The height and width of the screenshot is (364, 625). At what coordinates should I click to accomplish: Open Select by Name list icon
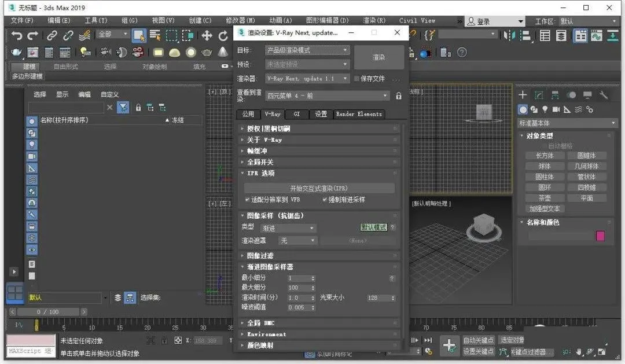(x=155, y=35)
